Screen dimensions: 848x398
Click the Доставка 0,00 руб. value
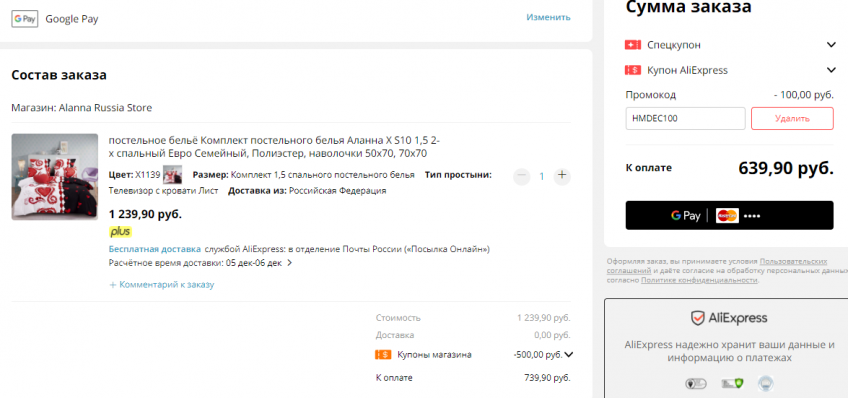(552, 335)
